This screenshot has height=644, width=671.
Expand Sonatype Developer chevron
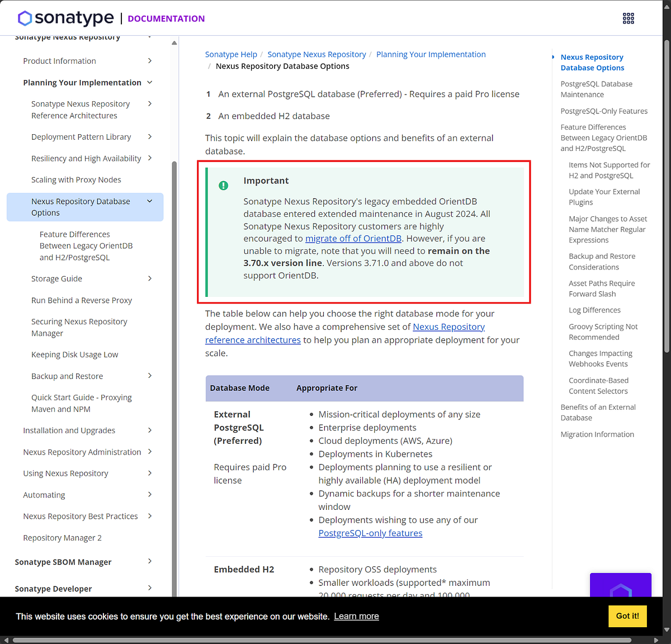point(150,588)
